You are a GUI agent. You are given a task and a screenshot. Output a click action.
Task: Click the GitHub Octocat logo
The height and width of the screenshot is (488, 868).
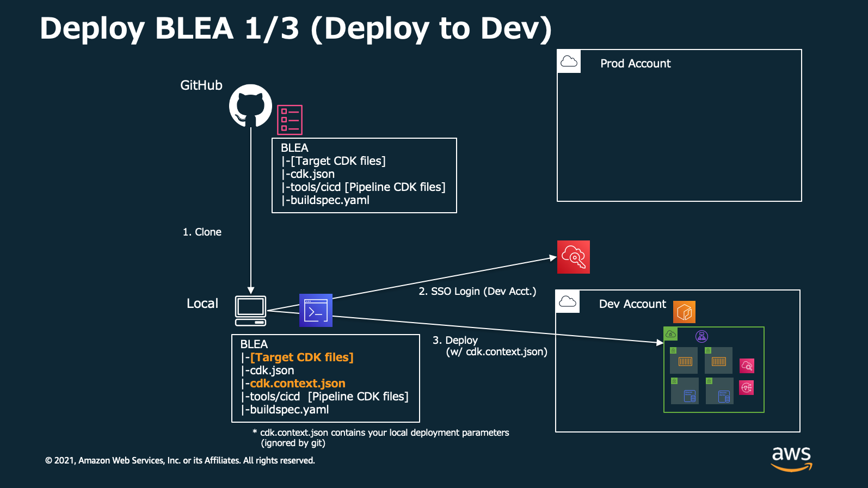tap(250, 106)
